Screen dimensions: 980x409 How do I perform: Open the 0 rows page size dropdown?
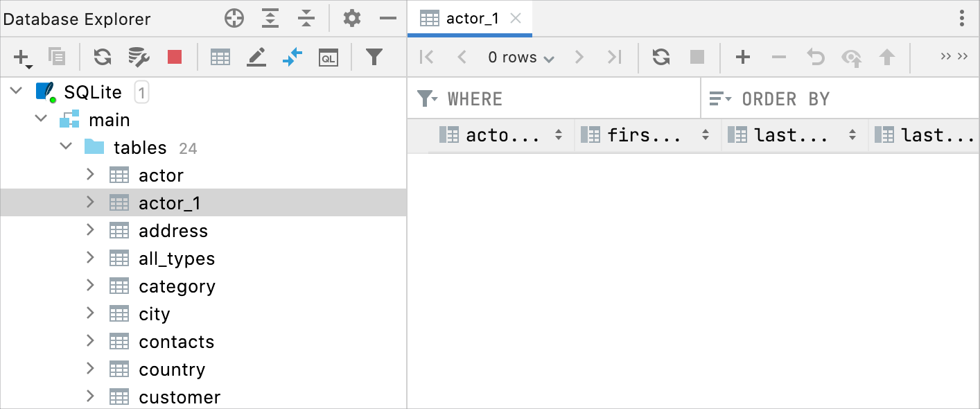tap(521, 57)
